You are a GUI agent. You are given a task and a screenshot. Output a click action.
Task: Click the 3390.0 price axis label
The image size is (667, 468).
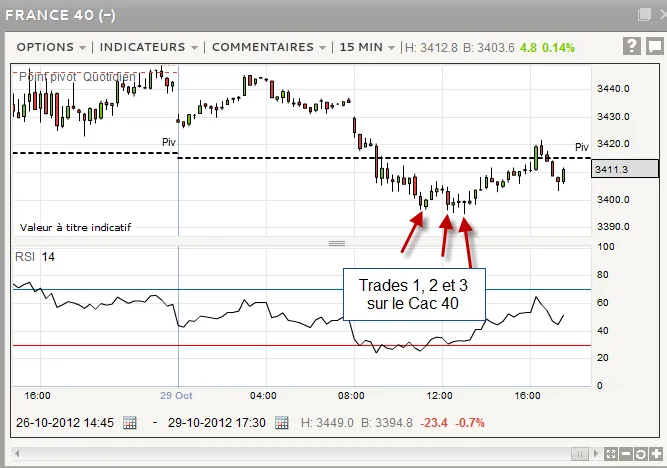pyautogui.click(x=613, y=227)
